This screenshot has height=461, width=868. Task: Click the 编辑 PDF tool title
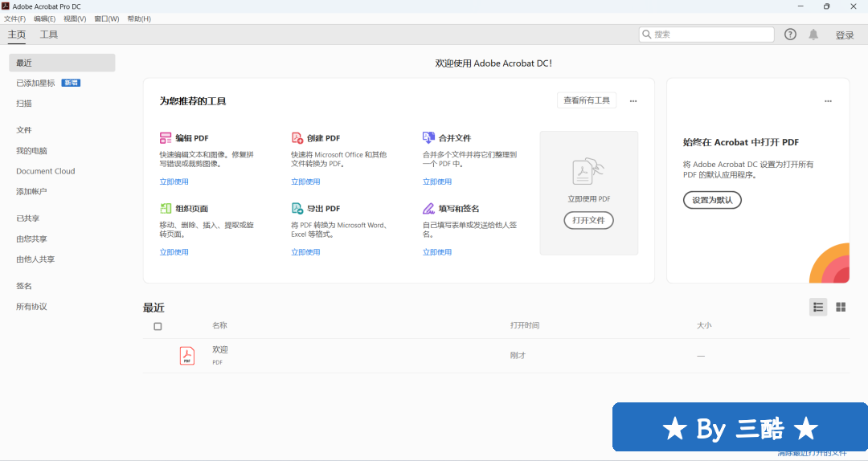(192, 138)
